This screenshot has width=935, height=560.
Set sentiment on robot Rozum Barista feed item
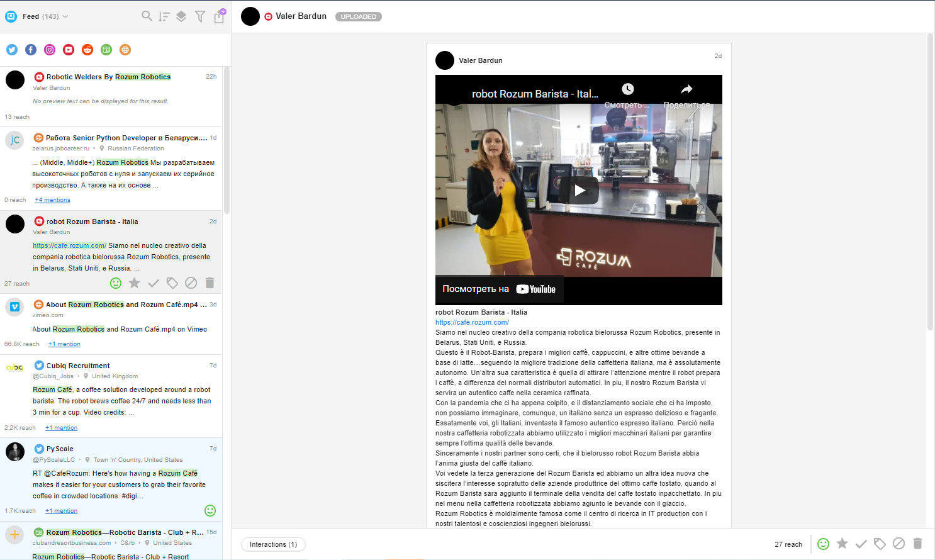point(116,283)
